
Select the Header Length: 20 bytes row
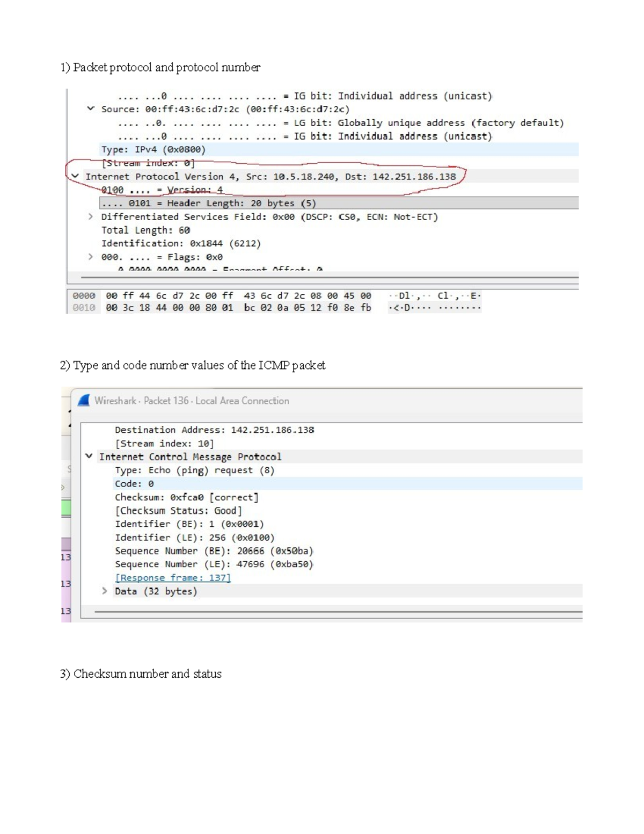pyautogui.click(x=339, y=203)
